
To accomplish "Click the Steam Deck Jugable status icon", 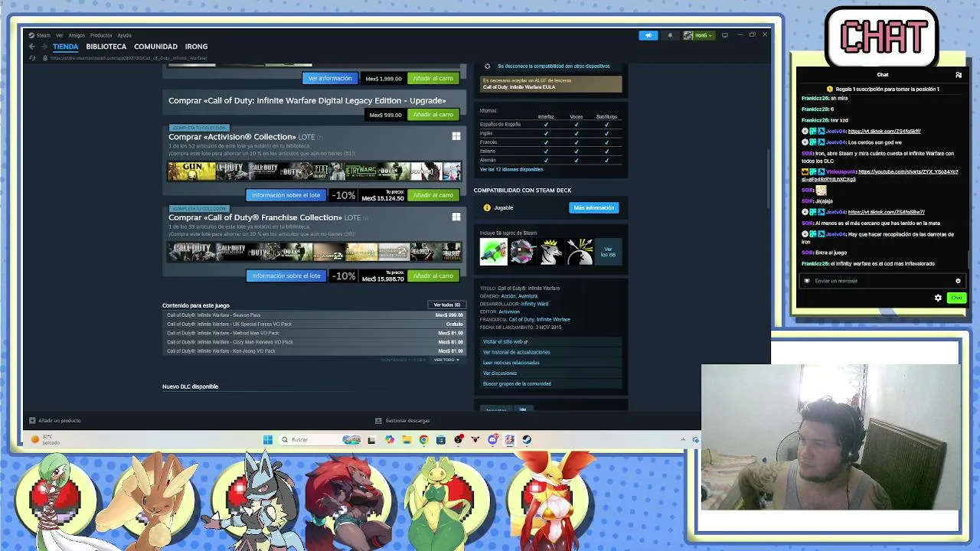I will pyautogui.click(x=487, y=207).
